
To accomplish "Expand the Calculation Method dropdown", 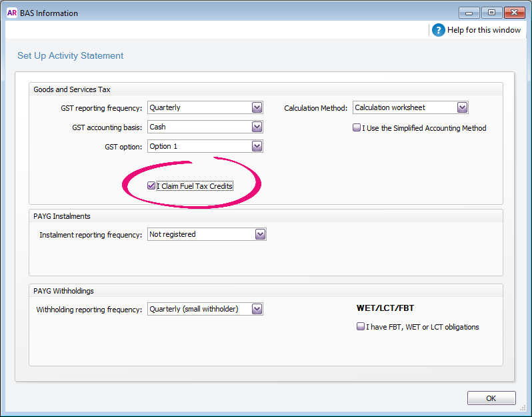I will (462, 107).
